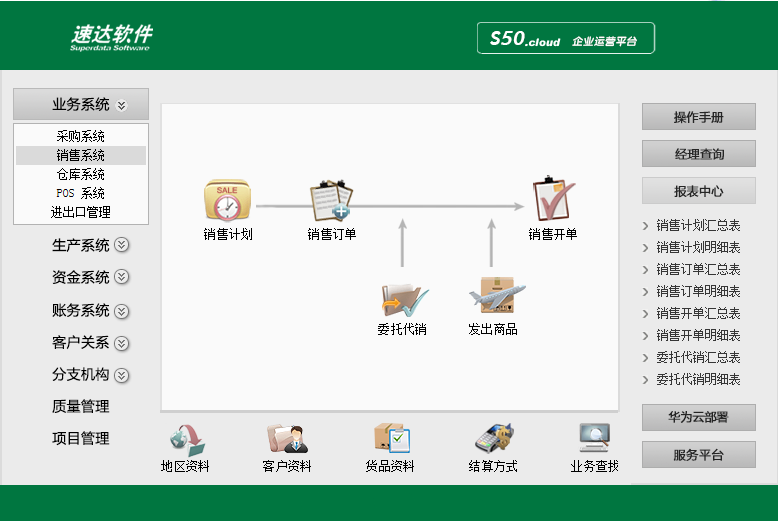Open the 销售开单 checkmark clipboard icon
Screen dimensions: 778x521
point(553,198)
